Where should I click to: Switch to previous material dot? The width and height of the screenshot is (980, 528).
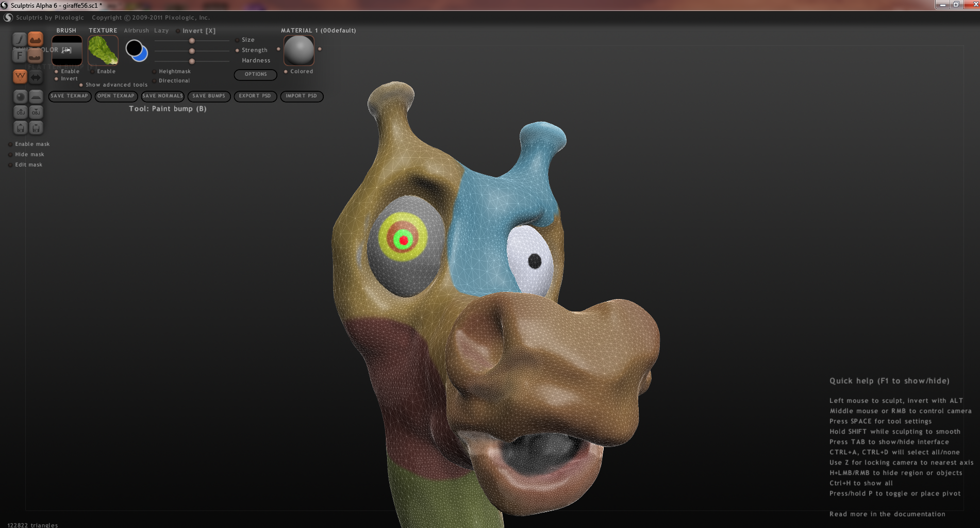[278, 49]
